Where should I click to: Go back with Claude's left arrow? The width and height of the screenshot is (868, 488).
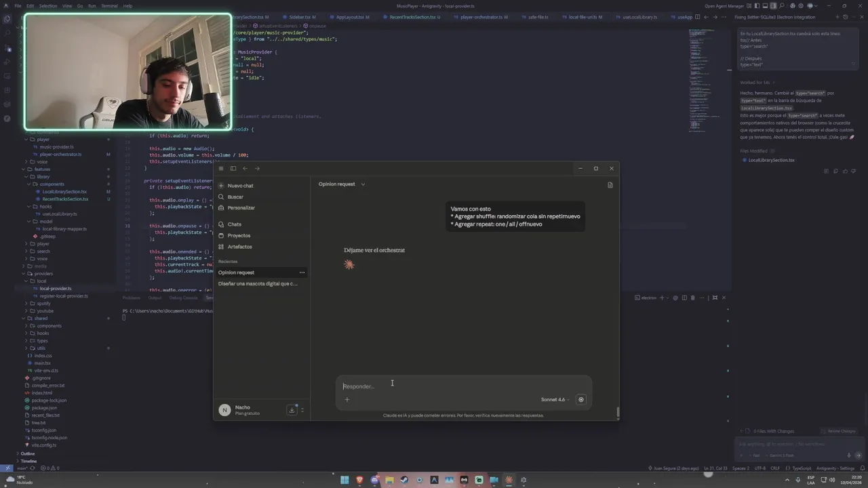click(245, 168)
